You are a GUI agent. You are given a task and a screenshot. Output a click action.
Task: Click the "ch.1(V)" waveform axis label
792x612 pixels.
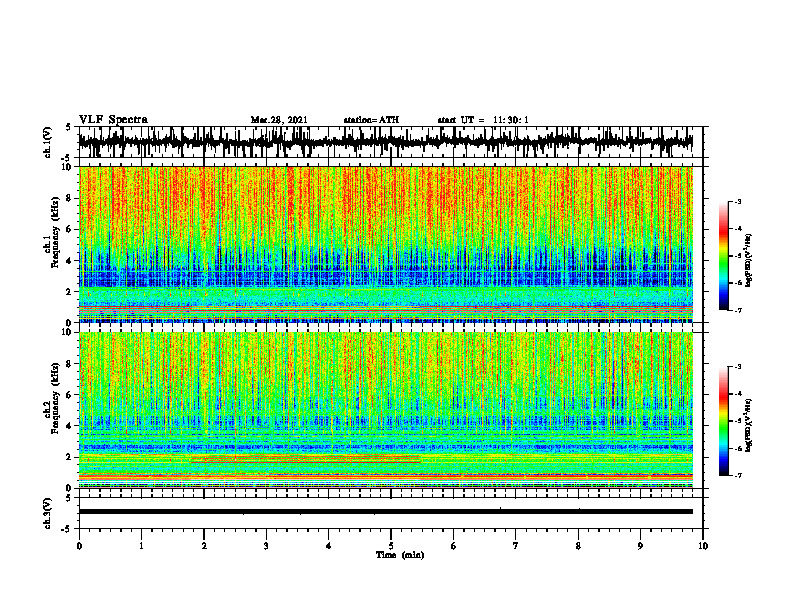(x=48, y=142)
